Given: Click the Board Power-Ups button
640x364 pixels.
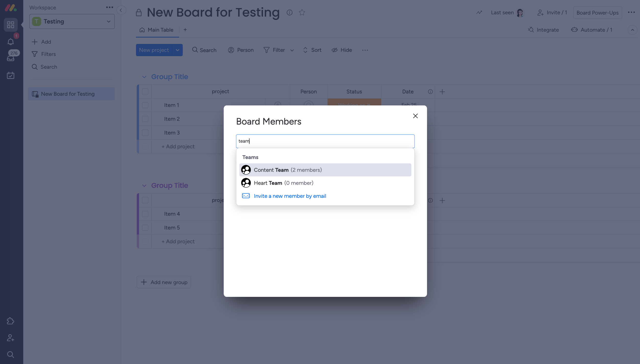Looking at the screenshot, I should coord(597,13).
